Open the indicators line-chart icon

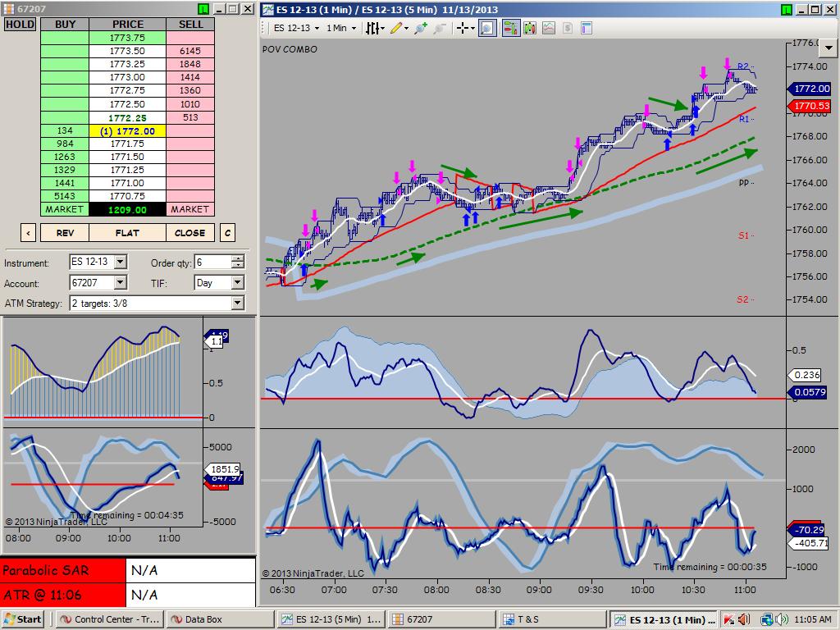549,29
